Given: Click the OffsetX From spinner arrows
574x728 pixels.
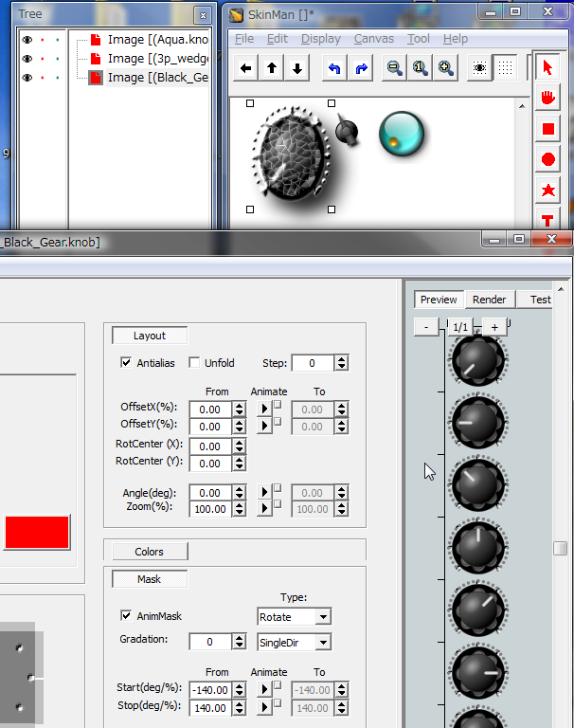Looking at the screenshot, I should (239, 409).
